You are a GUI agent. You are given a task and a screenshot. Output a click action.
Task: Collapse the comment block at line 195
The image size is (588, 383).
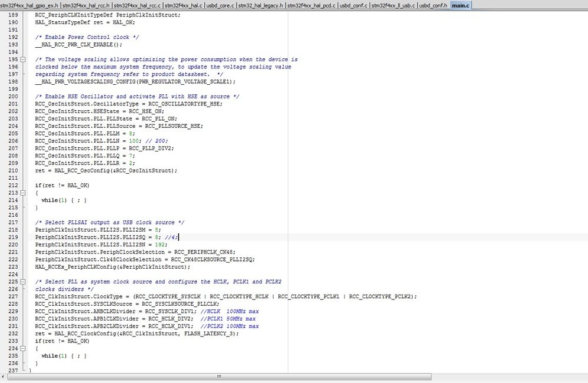(x=23, y=60)
